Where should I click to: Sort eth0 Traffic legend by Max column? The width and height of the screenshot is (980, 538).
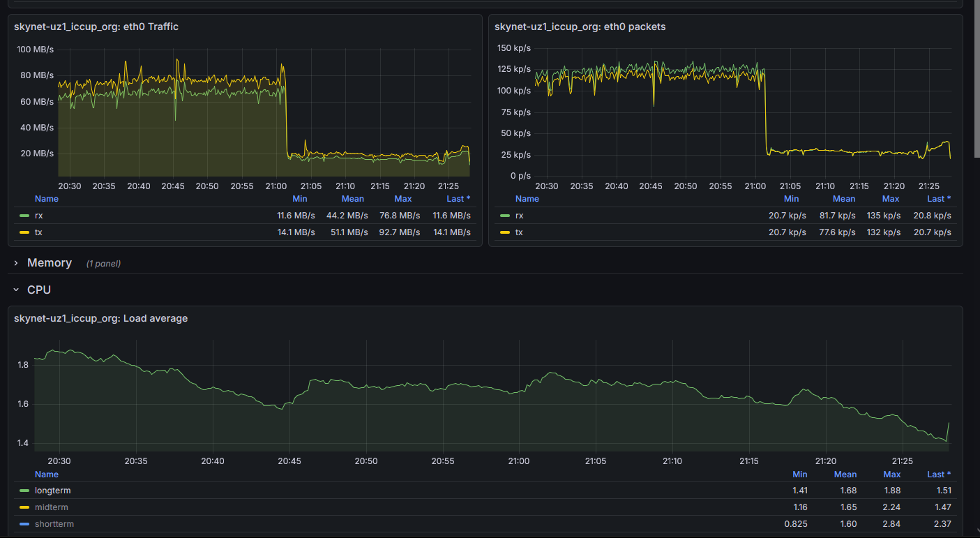pos(402,199)
